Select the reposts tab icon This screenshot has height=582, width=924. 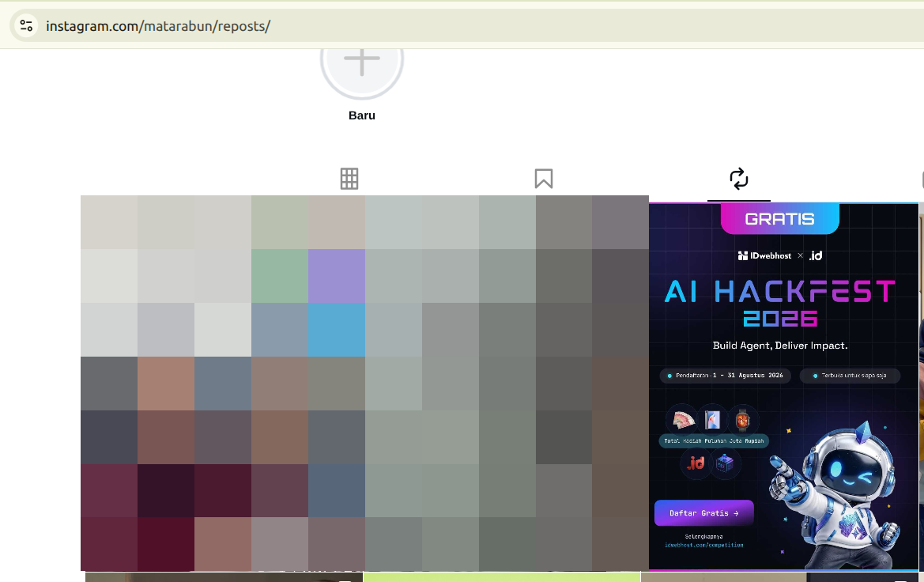tap(739, 179)
